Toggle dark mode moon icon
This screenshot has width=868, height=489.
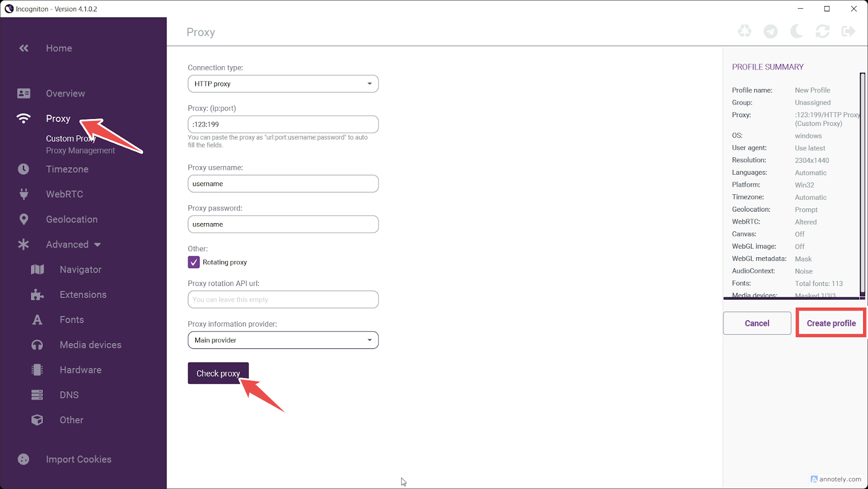click(x=796, y=31)
